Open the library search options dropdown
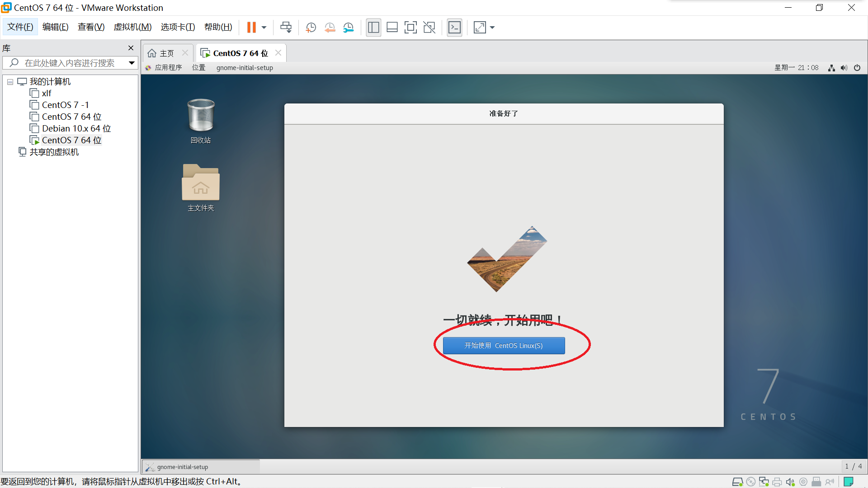 pos(131,63)
